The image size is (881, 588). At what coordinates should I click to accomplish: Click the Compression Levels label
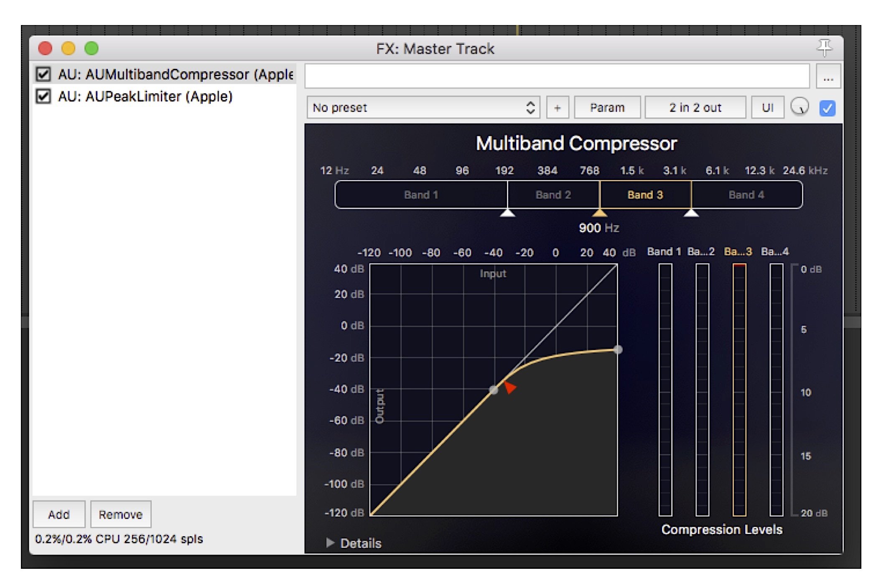pos(722,530)
